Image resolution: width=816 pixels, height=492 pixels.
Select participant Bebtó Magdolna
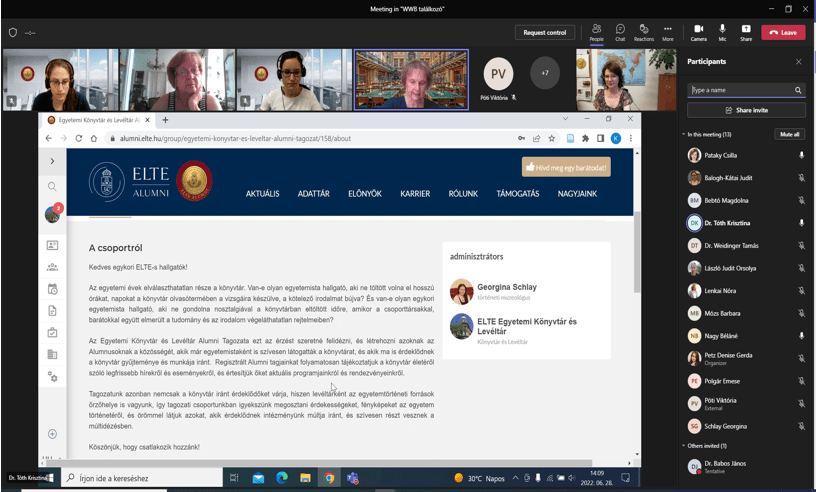pos(746,200)
